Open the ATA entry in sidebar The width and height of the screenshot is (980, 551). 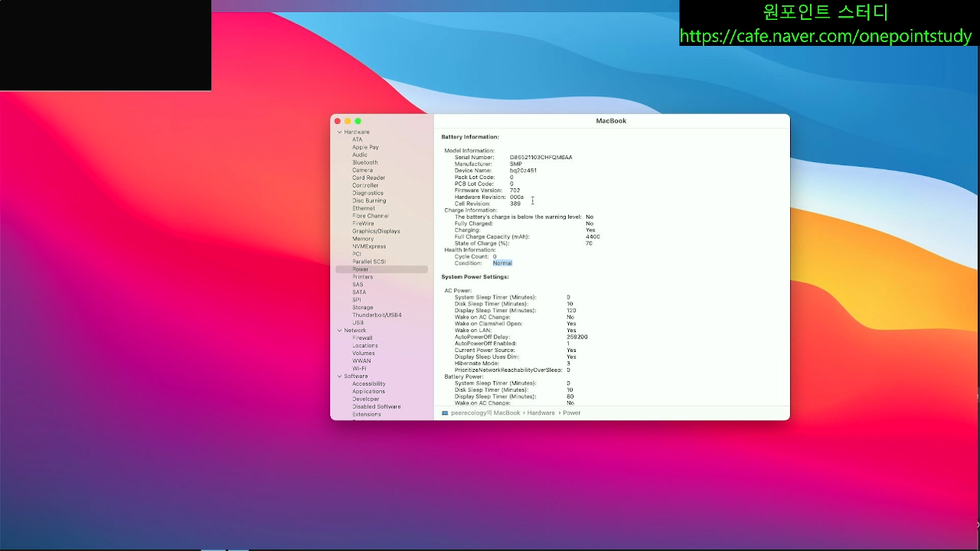tap(358, 139)
